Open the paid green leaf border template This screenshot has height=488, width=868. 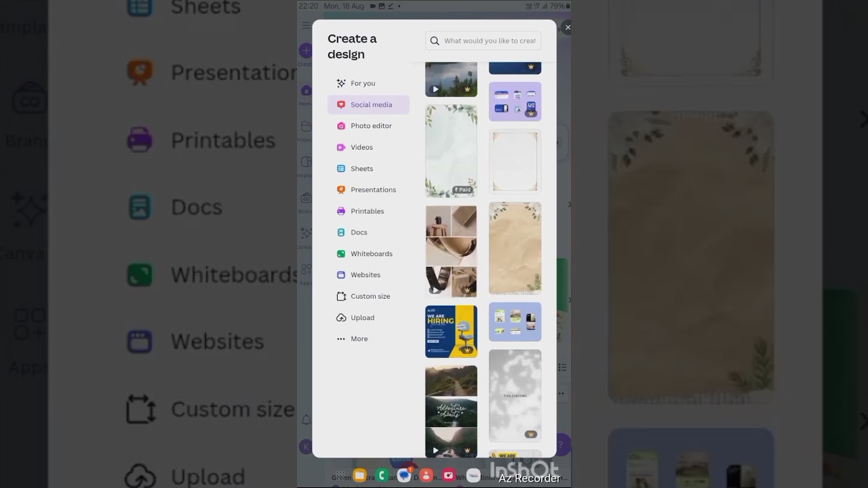[451, 150]
